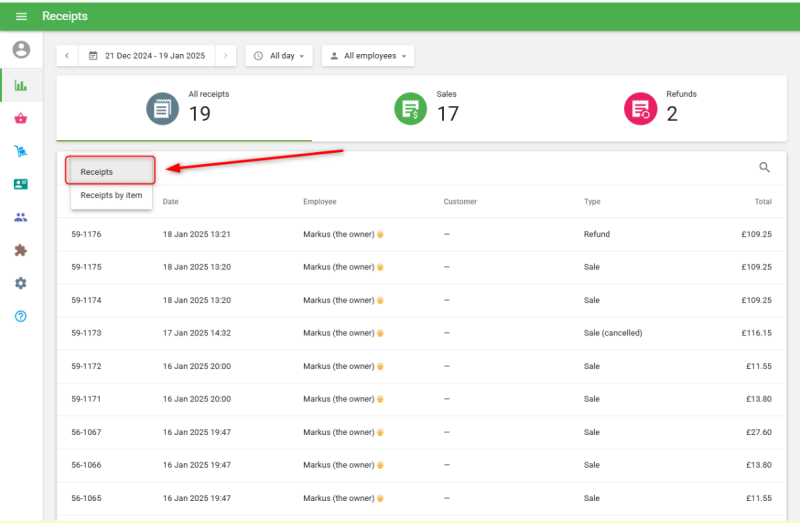Viewport: 800px width, 523px height.
Task: Open the Settings gear icon
Action: [x=21, y=283]
